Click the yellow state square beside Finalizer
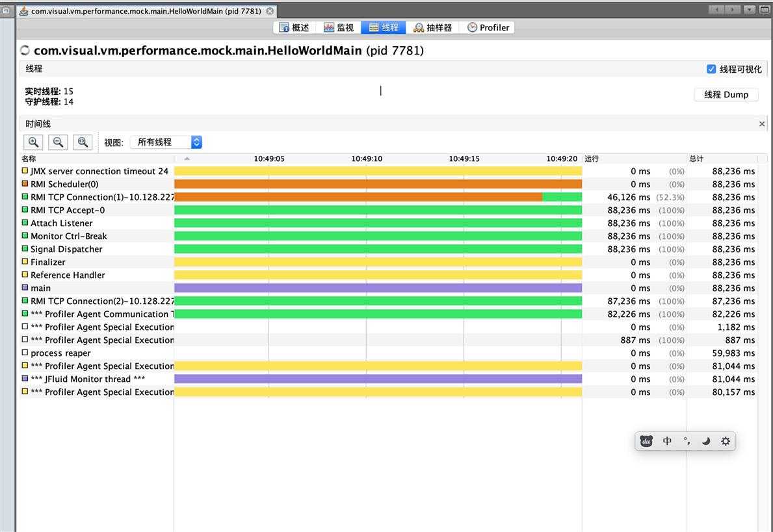 pos(25,262)
